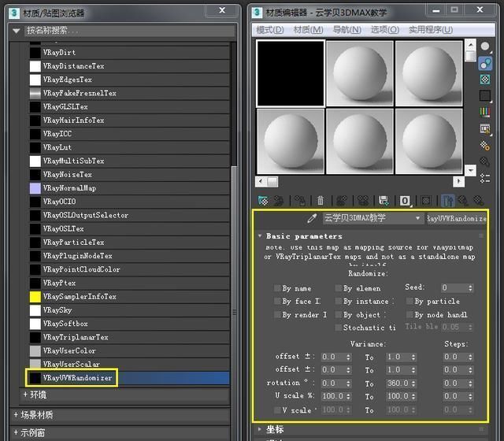Enable the By object checkbox

(x=338, y=314)
